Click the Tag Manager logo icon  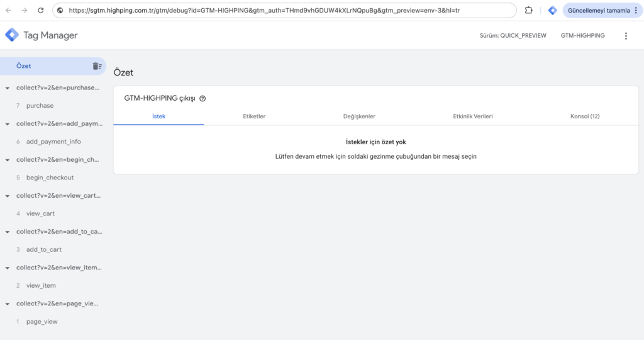point(12,35)
